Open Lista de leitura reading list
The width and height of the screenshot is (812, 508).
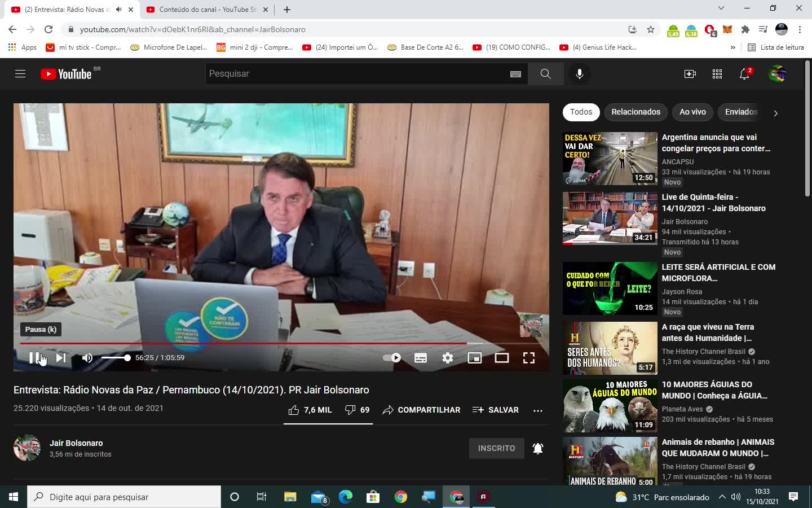(775, 47)
